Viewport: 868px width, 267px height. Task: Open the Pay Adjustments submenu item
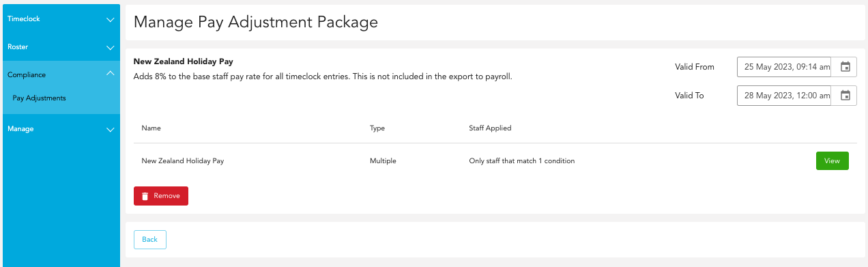point(39,98)
